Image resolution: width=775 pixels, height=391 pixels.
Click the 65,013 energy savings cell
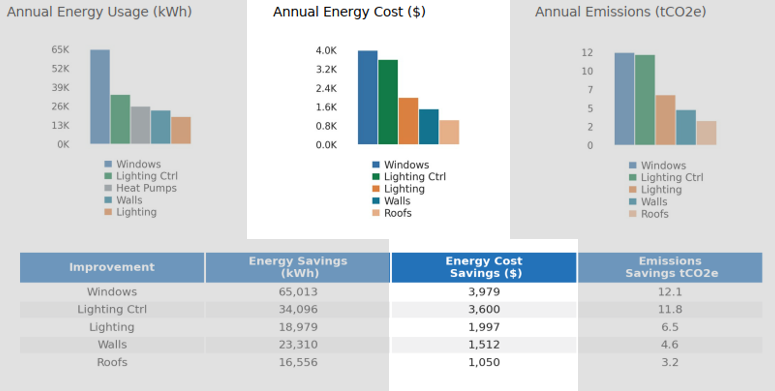click(298, 292)
